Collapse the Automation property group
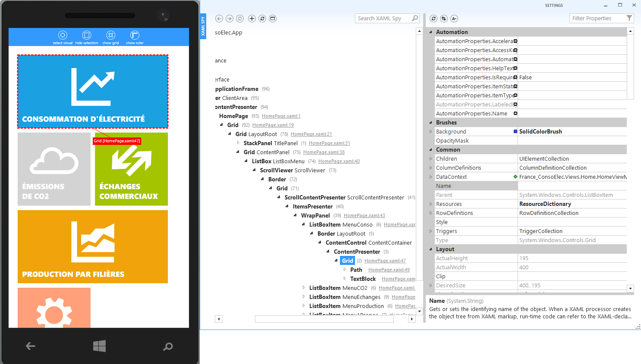Viewport: 641px width, 364px height. (x=430, y=32)
